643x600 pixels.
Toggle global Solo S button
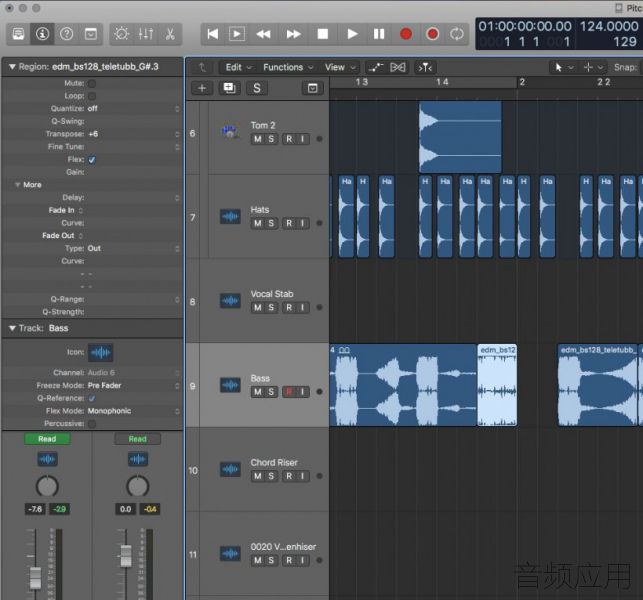257,88
